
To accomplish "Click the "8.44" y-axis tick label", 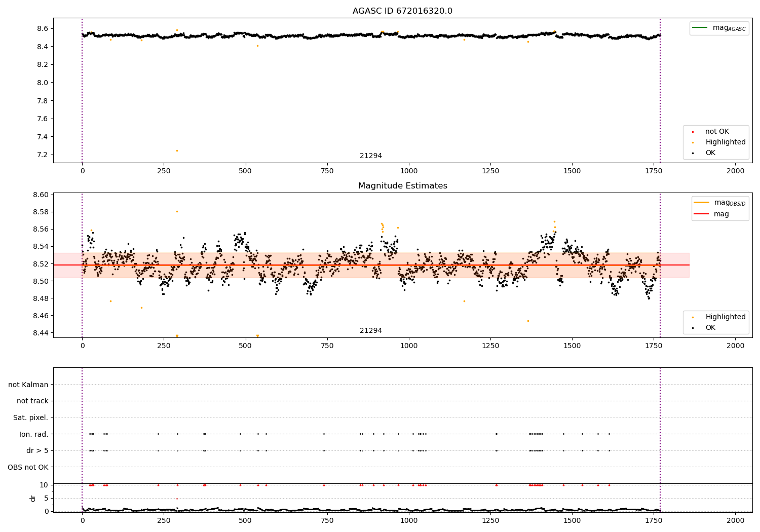I will pyautogui.click(x=41, y=333).
